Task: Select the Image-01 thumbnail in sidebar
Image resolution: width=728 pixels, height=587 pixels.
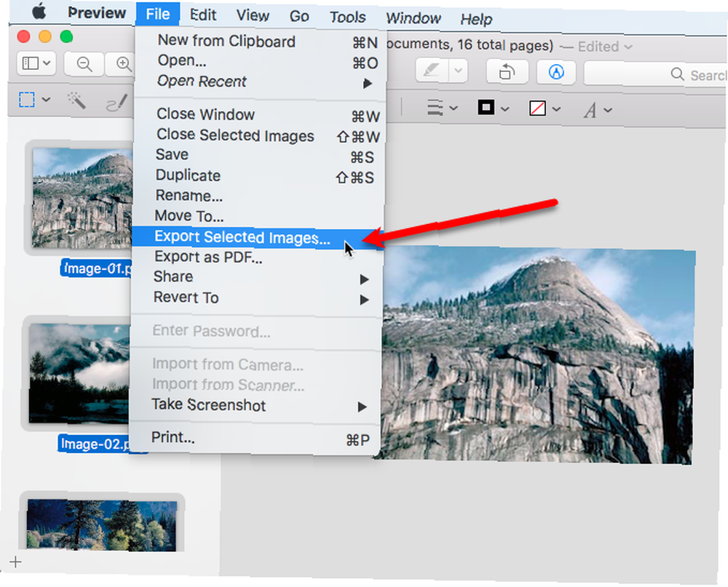Action: coord(82,198)
